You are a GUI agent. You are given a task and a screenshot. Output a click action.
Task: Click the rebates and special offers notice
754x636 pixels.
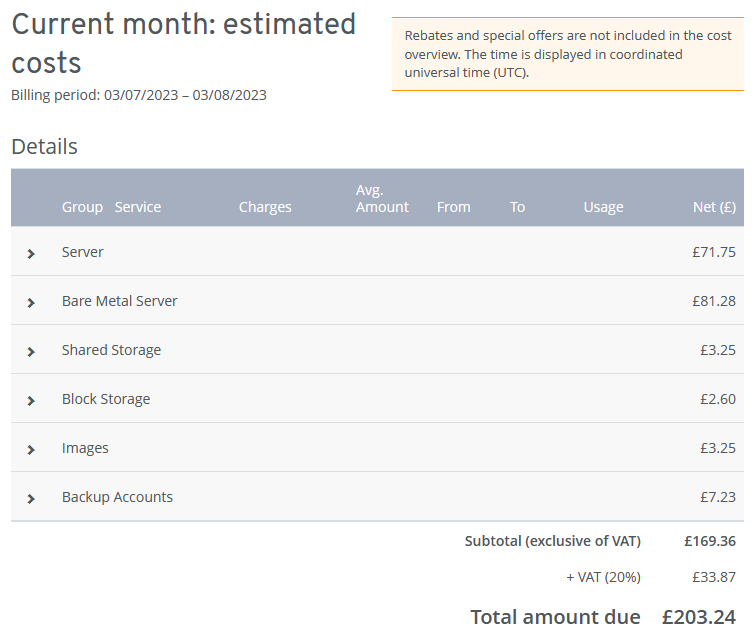point(567,54)
